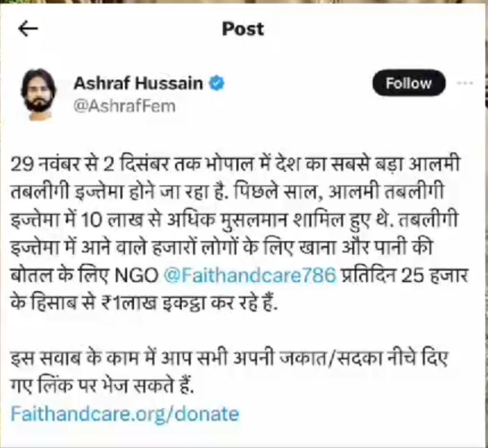
Task: Click the प्रतिदिन 25 हजार phrase
Action: click(405, 275)
